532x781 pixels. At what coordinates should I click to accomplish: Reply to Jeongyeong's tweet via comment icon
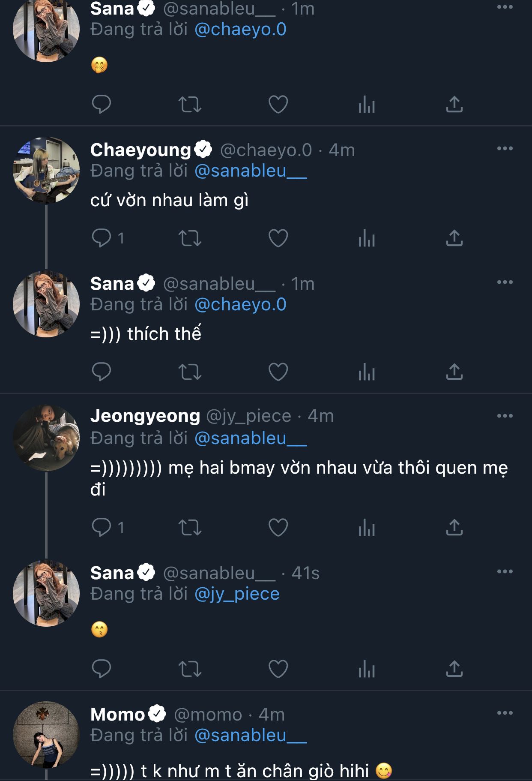pos(102,527)
